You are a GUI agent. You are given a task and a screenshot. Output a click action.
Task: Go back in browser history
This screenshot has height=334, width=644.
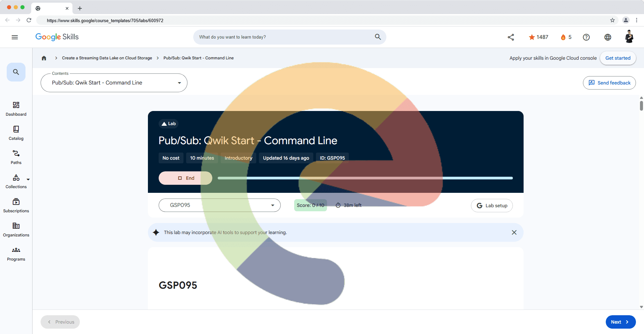pyautogui.click(x=7, y=20)
